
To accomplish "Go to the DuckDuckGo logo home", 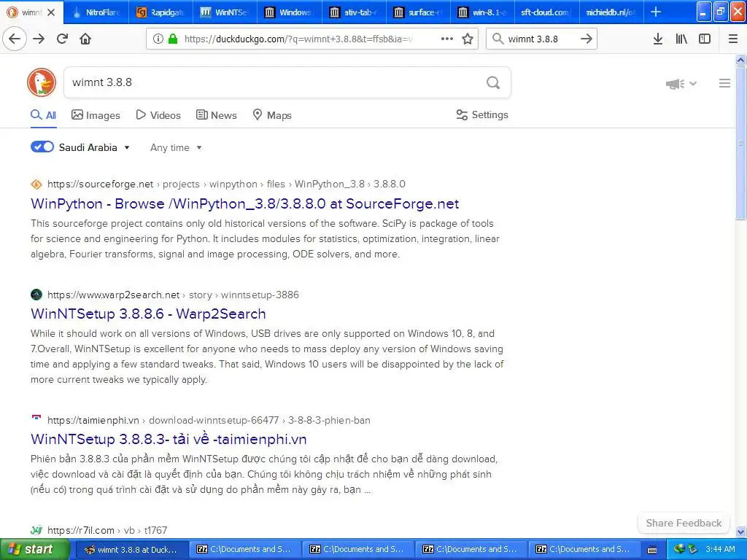I will tap(42, 82).
